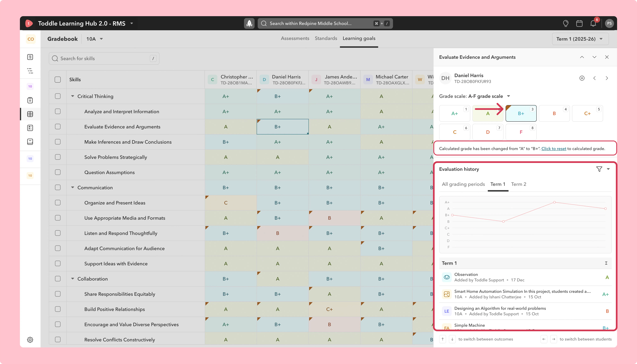Image resolution: width=637 pixels, height=364 pixels.
Task: Toggle the select-all Skills checkbox
Action: pyautogui.click(x=58, y=79)
